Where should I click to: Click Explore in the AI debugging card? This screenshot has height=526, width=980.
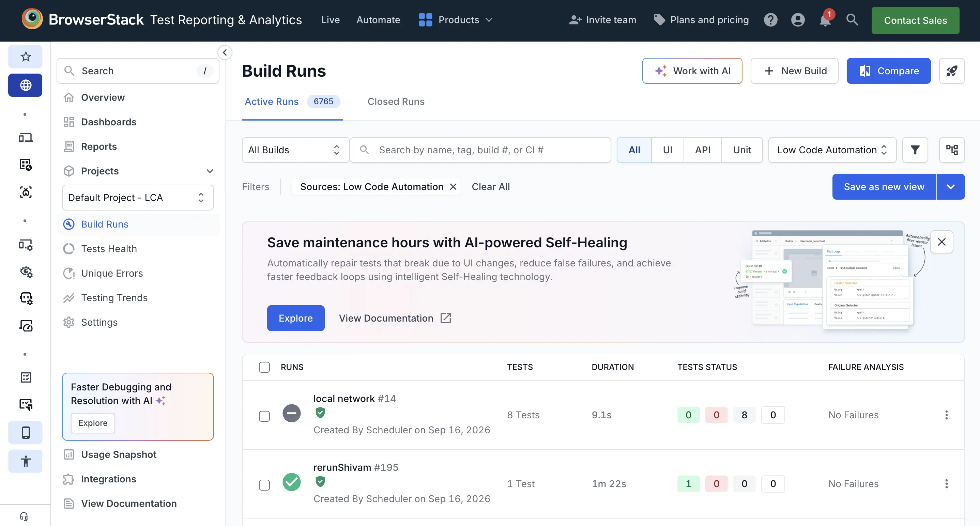[x=93, y=423]
